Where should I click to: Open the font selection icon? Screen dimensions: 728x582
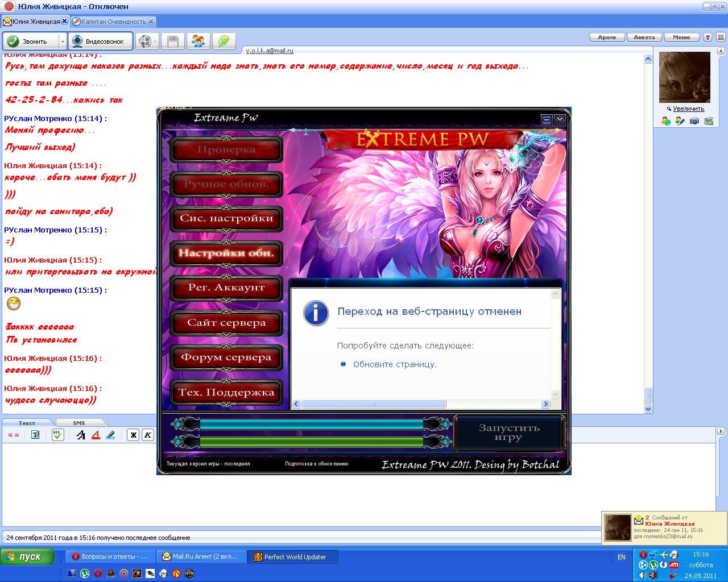click(x=81, y=435)
